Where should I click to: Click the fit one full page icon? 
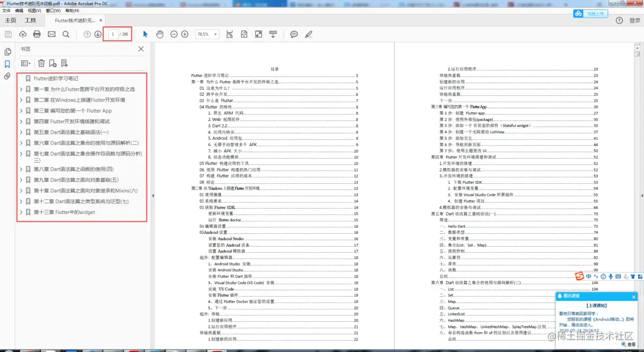[x=244, y=34]
